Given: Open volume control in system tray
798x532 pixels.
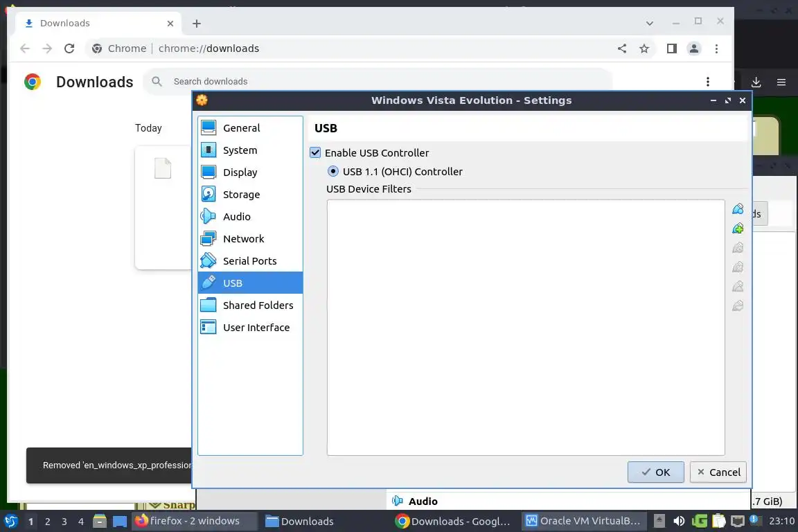Looking at the screenshot, I should coord(679,521).
